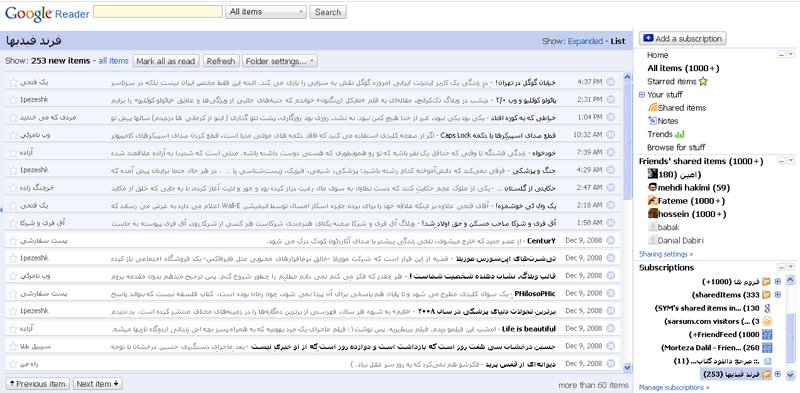This screenshot has width=800, height=393.
Task: Click the blue arrow icon on the 4:29 AM item
Action: pos(611,170)
